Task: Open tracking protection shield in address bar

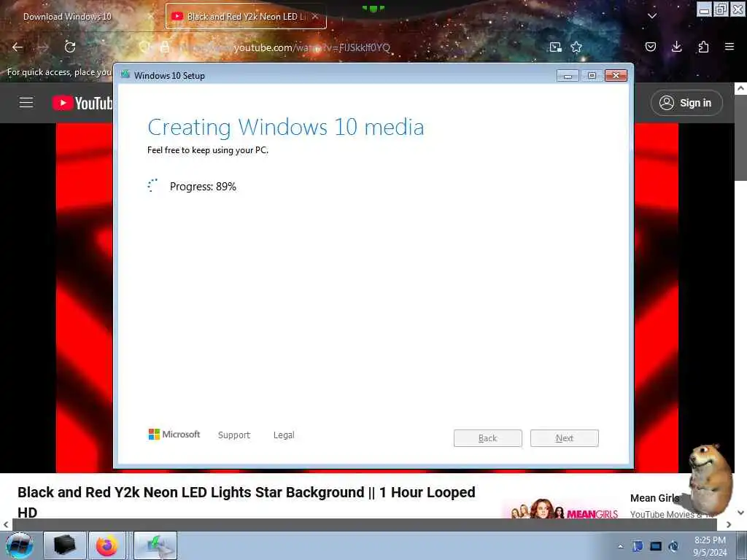Action: 144,47
